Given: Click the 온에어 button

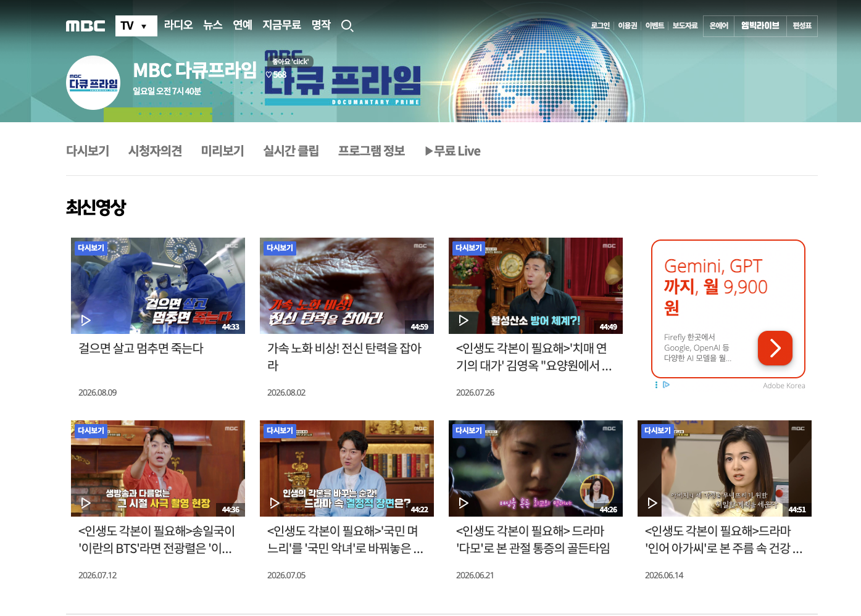Looking at the screenshot, I should pyautogui.click(x=719, y=26).
